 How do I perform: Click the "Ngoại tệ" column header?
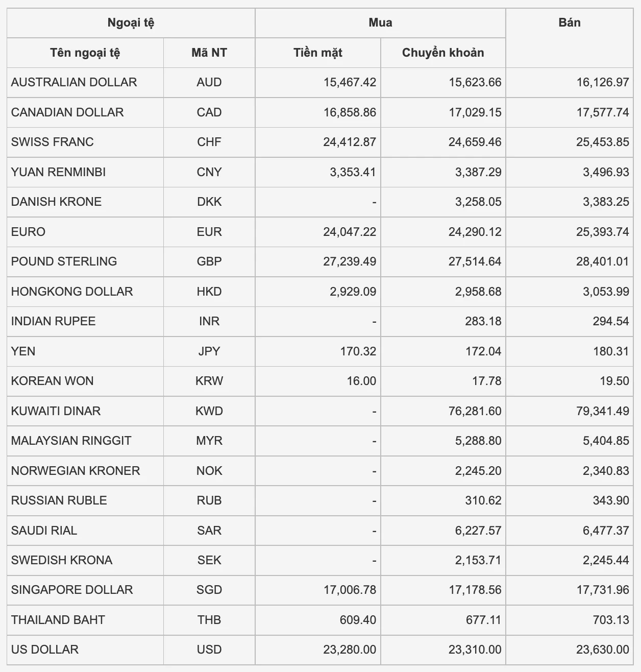131,23
